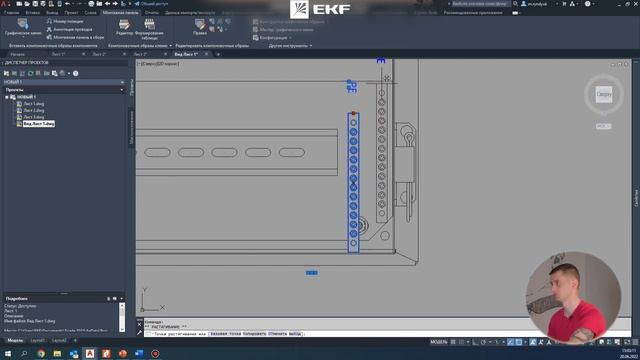Click the search magnifier in title bar
The image size is (640, 360).
click(515, 4)
